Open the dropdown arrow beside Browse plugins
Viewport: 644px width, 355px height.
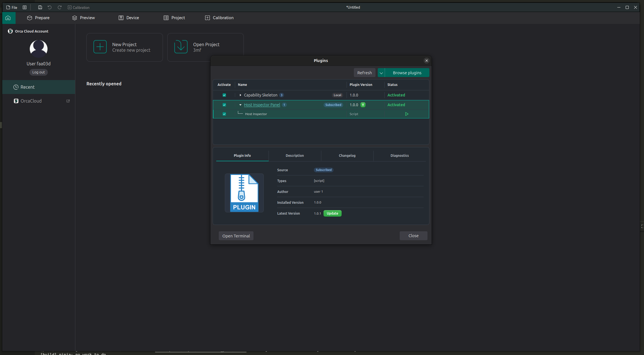pyautogui.click(x=381, y=73)
